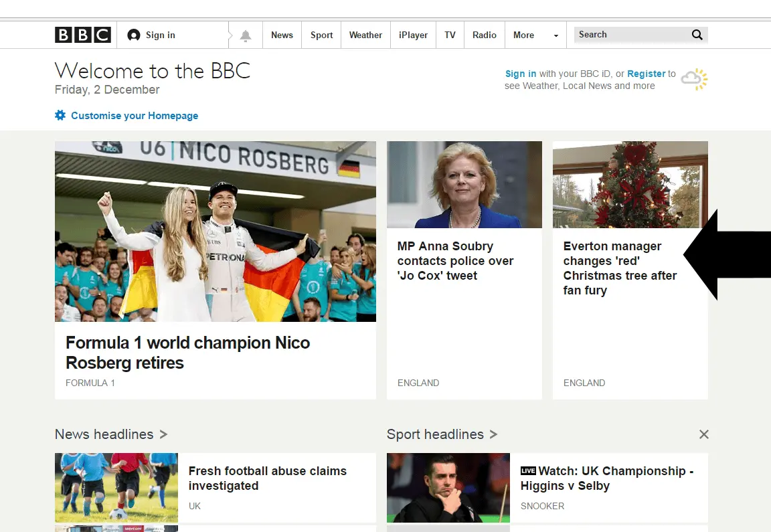Open News headlines section arrow
The width and height of the screenshot is (771, 532).
point(163,434)
